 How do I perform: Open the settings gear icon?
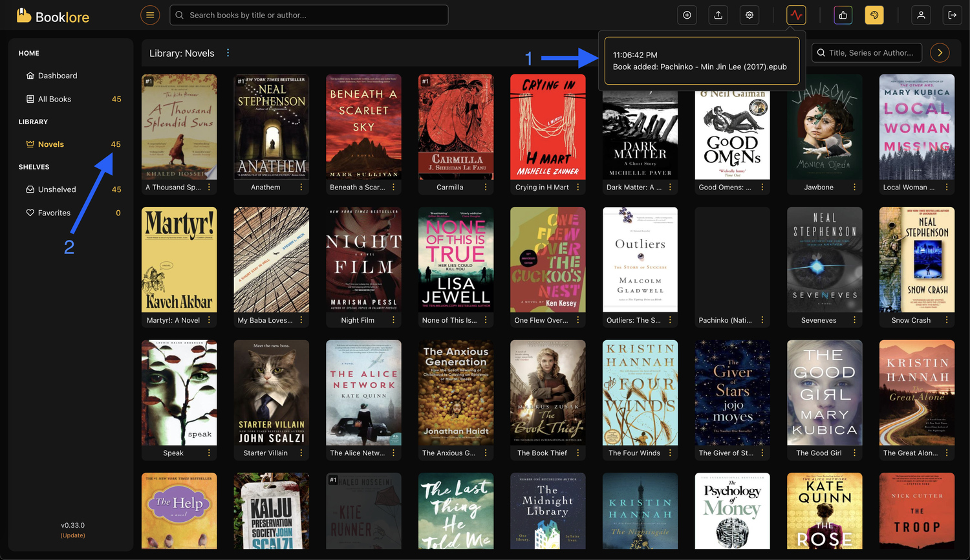pos(749,14)
